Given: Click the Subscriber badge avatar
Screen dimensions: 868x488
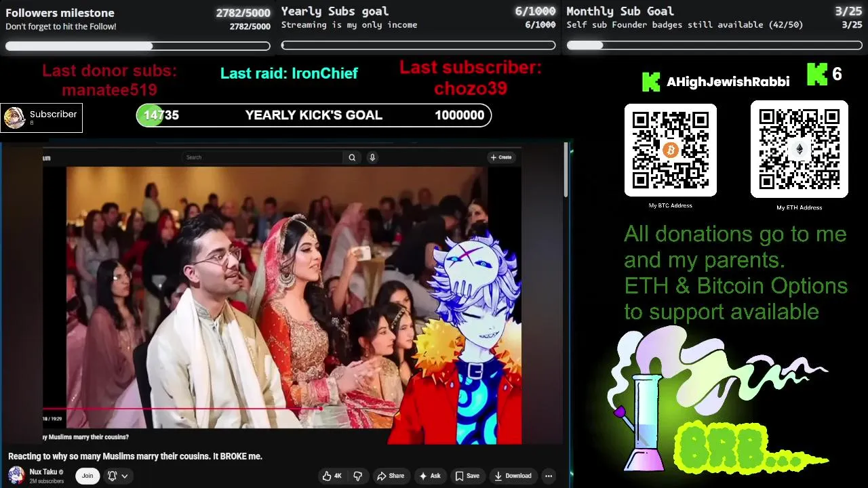Looking at the screenshot, I should point(15,118).
